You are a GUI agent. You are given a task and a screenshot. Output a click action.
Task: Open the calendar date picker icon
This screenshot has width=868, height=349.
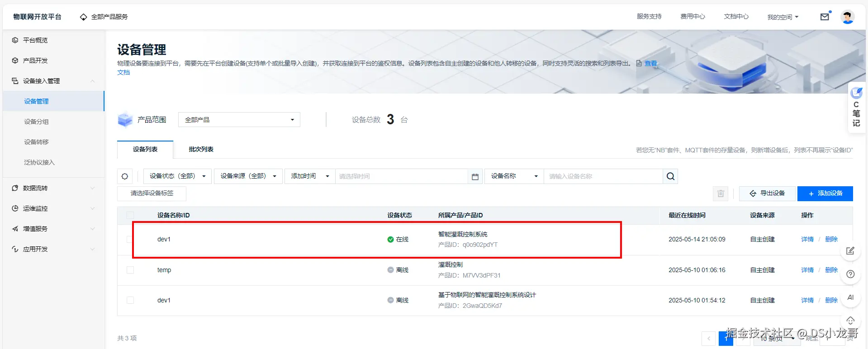(x=475, y=176)
